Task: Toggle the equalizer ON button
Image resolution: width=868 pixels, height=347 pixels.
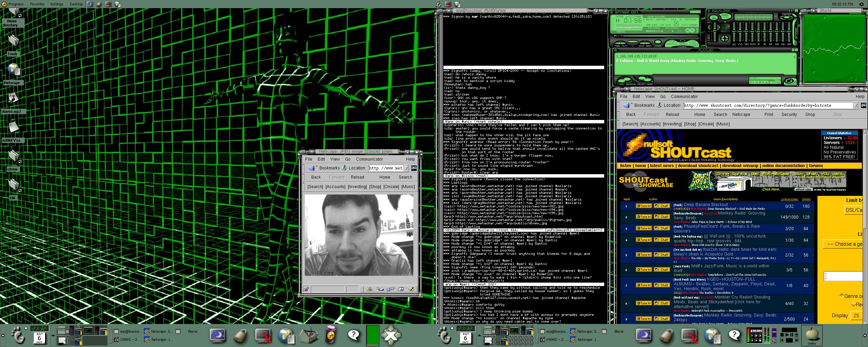Action: click(x=714, y=18)
